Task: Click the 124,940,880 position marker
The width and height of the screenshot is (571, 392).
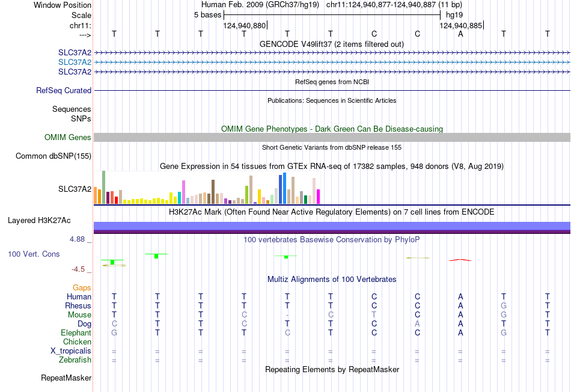Action: [245, 25]
